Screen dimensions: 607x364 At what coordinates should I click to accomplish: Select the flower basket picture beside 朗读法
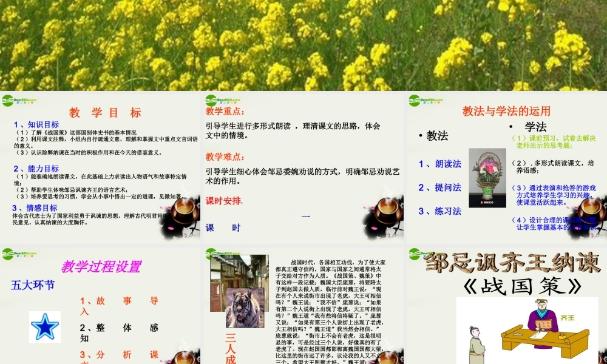487,178
